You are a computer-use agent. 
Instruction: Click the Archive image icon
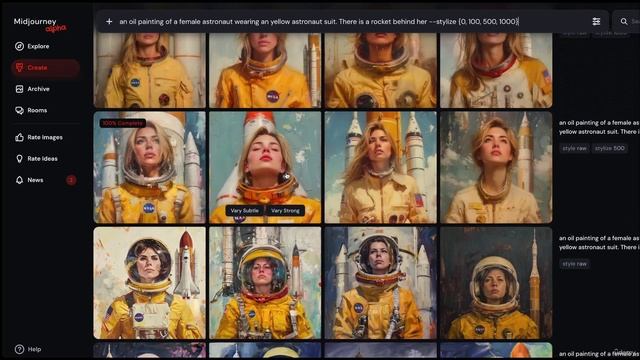point(19,89)
